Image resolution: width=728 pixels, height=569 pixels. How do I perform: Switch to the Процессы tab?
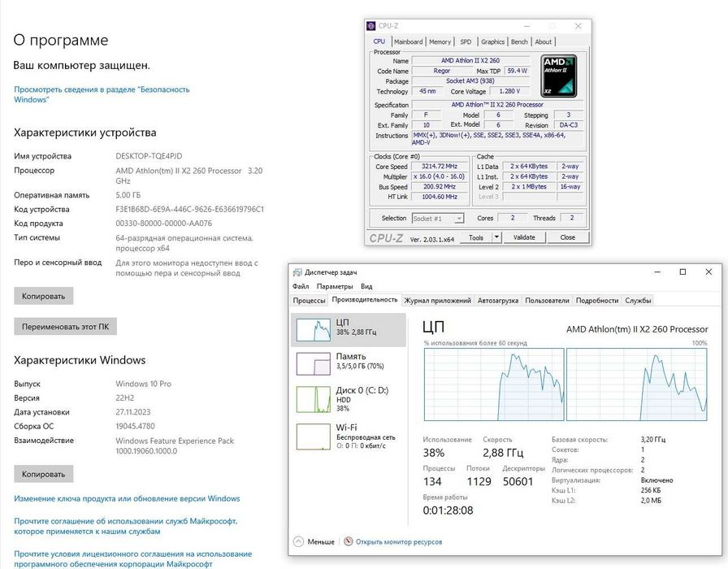coord(310,301)
